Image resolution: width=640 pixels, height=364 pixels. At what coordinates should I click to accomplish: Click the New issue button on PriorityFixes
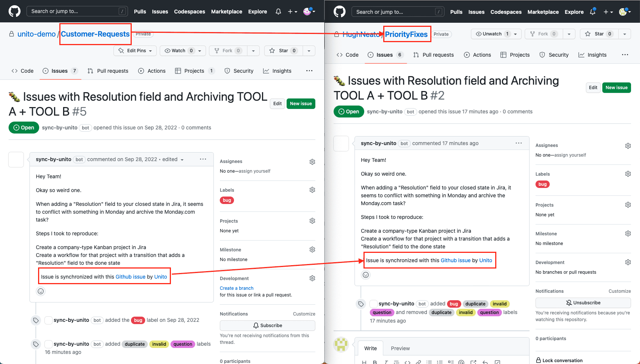point(616,88)
